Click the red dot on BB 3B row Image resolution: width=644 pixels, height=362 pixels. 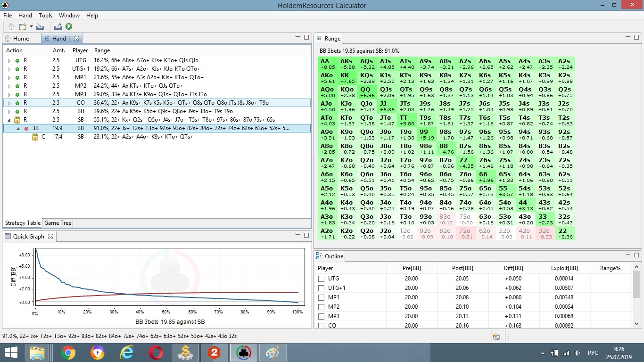click(x=26, y=128)
